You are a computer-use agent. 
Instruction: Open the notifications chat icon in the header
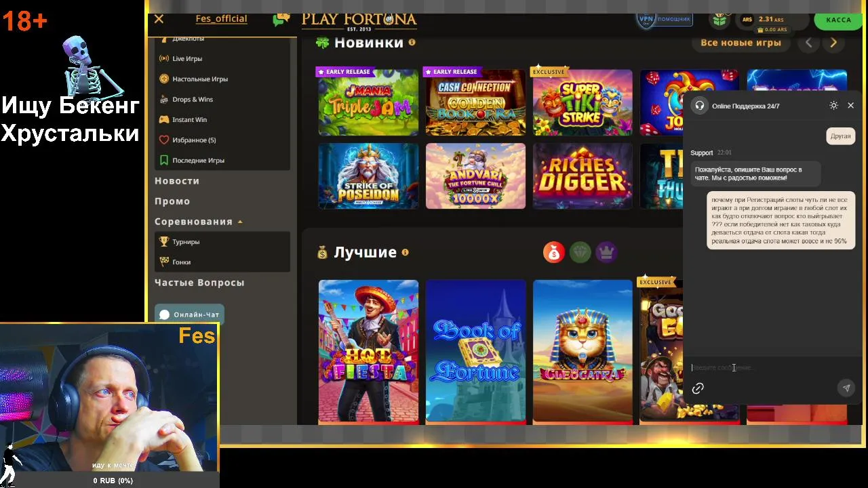point(280,19)
